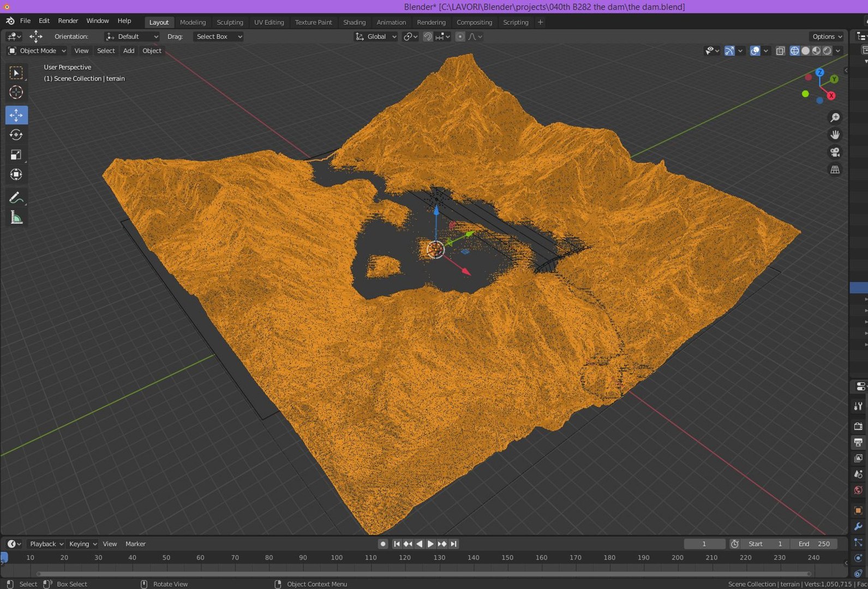The image size is (868, 589).
Task: Open the Drag Select Box dropdown
Action: pyautogui.click(x=218, y=37)
